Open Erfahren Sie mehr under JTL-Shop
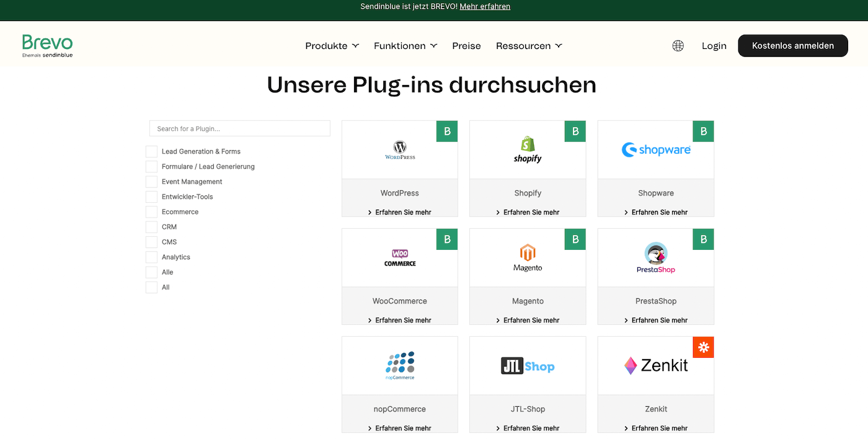868x439 pixels. [x=528, y=428]
